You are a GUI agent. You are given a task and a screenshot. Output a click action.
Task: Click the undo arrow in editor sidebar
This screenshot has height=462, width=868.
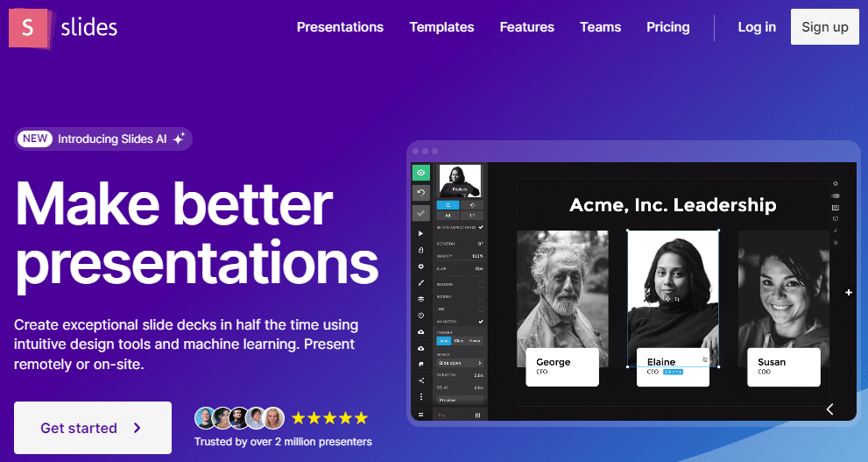pos(420,193)
